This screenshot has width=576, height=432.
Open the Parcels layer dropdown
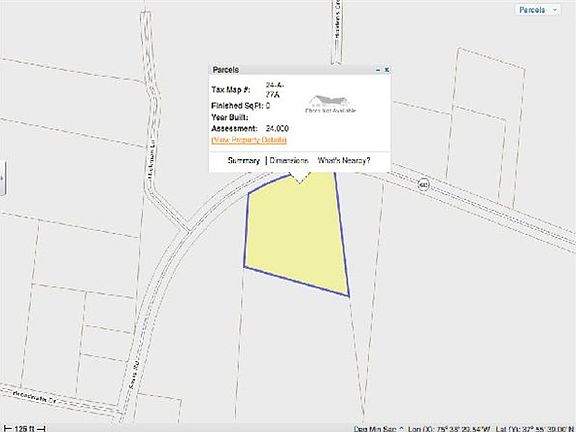[537, 10]
